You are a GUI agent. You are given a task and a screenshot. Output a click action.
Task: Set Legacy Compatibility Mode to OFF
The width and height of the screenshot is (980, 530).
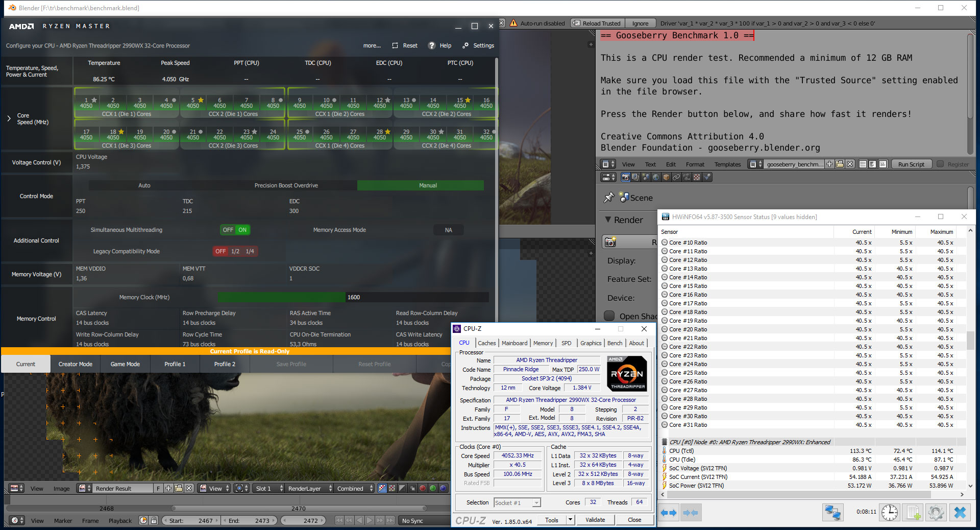(220, 251)
